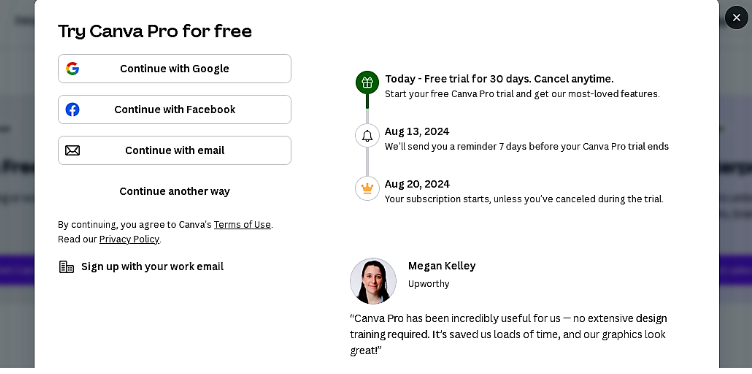Select Continue another way
The height and width of the screenshot is (374, 752).
coord(175,191)
